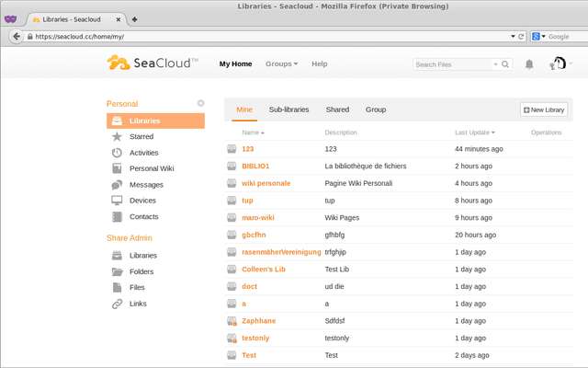Open the gbcfhn library
Viewport: 588px width, 368px height.
(254, 236)
